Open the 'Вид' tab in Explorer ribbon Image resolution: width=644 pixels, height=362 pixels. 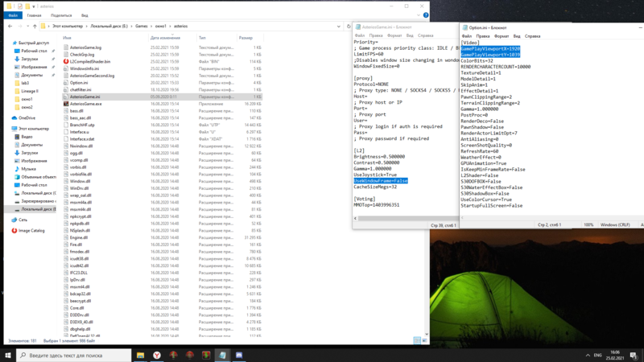pos(85,14)
